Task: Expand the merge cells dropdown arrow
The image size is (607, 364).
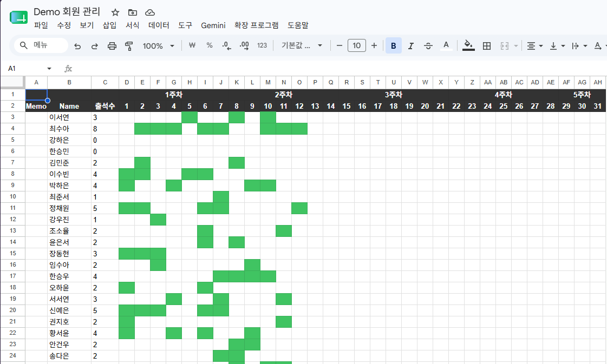Action: (516, 46)
